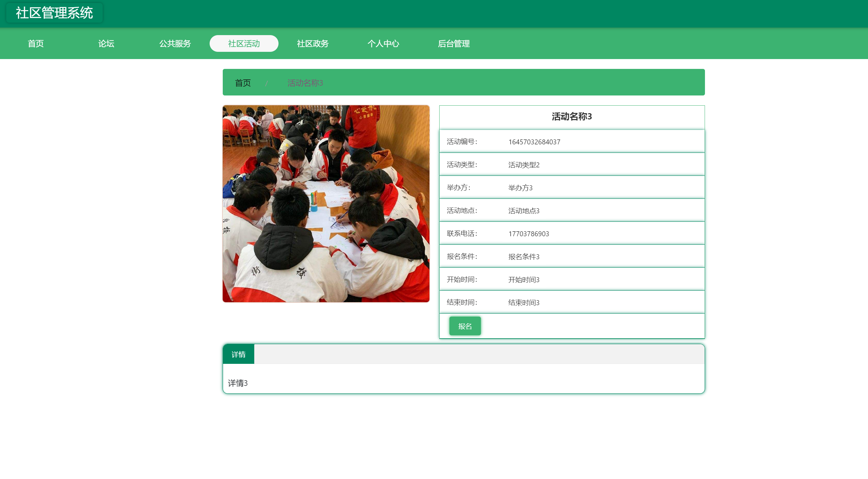Switch to the 详情 tab
868x479 pixels.
pos(238,354)
